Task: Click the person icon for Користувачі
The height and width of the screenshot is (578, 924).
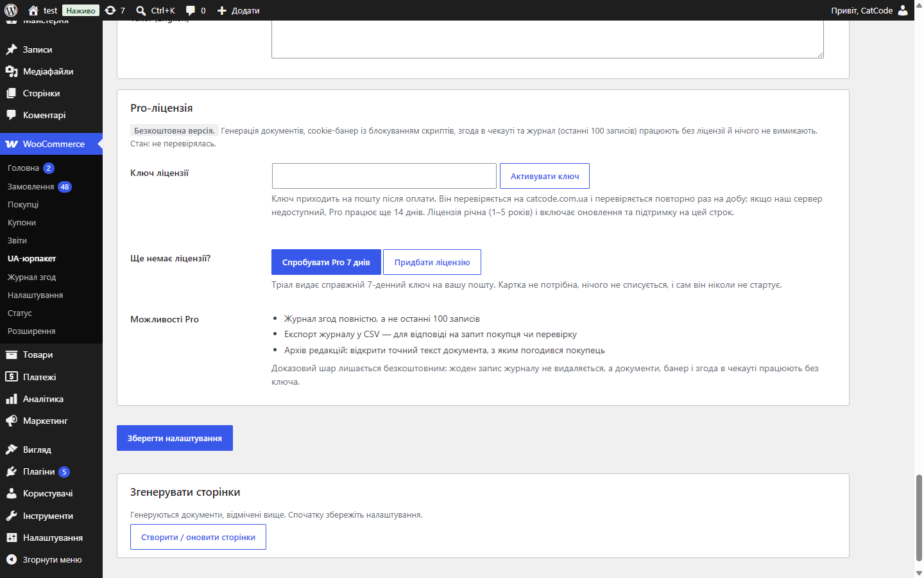Action: [12, 493]
